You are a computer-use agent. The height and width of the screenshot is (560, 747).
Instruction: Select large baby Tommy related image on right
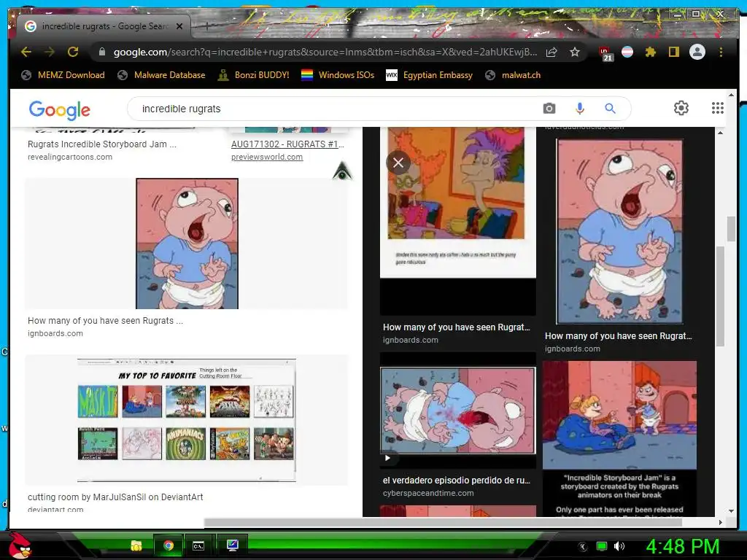tap(619, 231)
